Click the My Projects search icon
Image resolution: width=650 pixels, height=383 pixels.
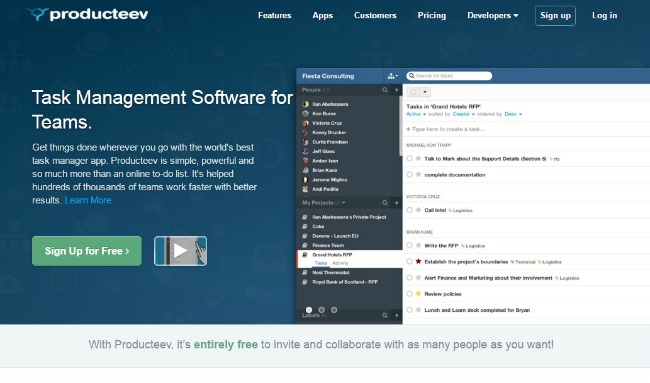(385, 203)
